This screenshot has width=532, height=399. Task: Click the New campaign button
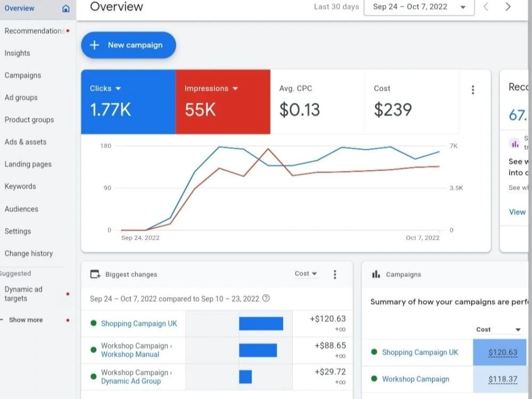[129, 45]
